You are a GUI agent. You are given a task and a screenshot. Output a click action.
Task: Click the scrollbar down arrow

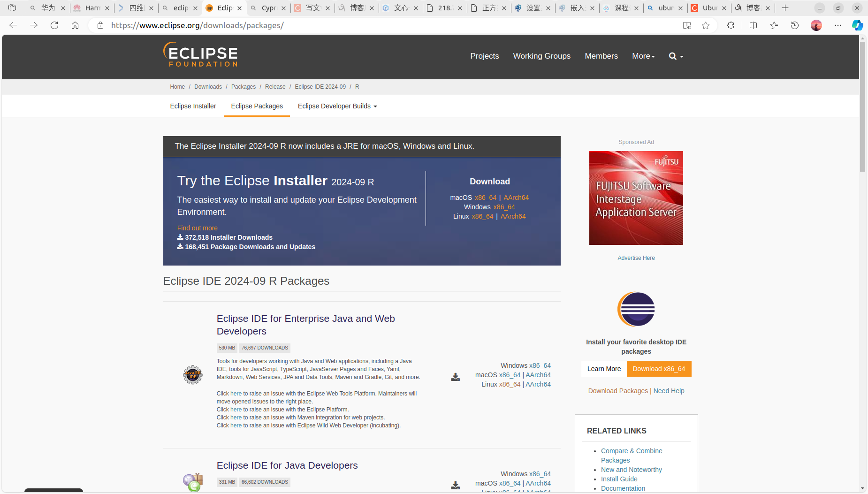pos(862,488)
